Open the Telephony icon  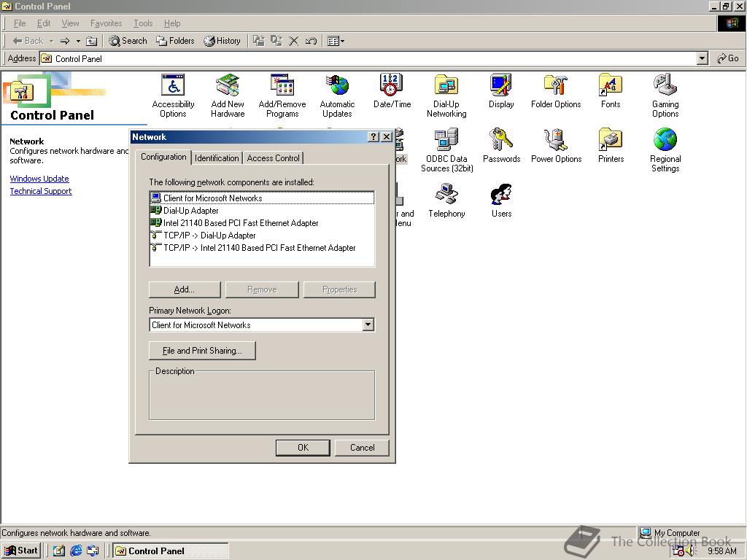click(447, 201)
